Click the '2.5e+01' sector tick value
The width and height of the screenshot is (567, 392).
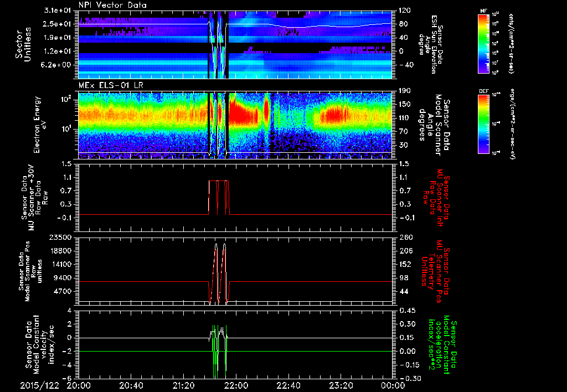[58, 24]
